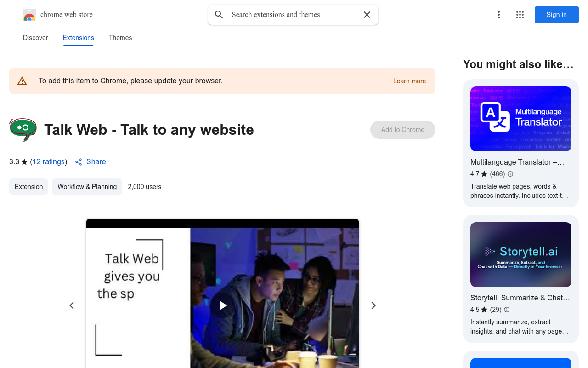Screen dimensions: 588x368
Task: Advance carousel with right chevron
Action: pyautogui.click(x=373, y=305)
